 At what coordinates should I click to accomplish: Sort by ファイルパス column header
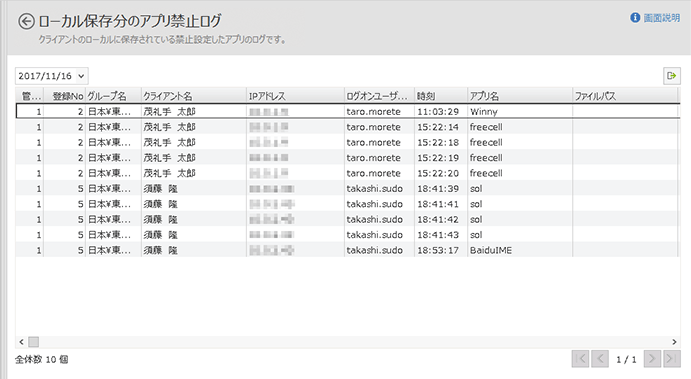[x=625, y=96]
